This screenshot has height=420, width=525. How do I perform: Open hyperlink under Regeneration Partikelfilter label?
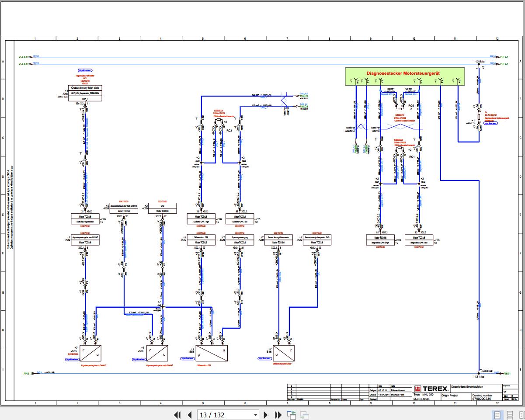click(x=85, y=70)
